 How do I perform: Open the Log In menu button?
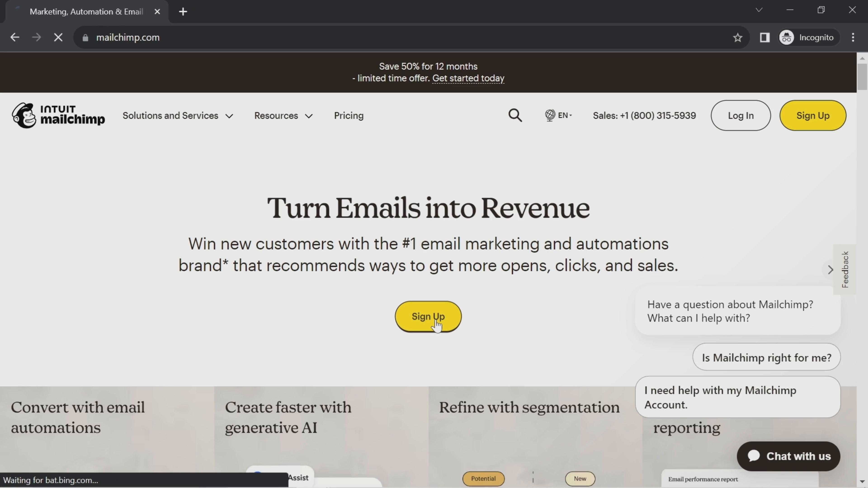pyautogui.click(x=741, y=116)
